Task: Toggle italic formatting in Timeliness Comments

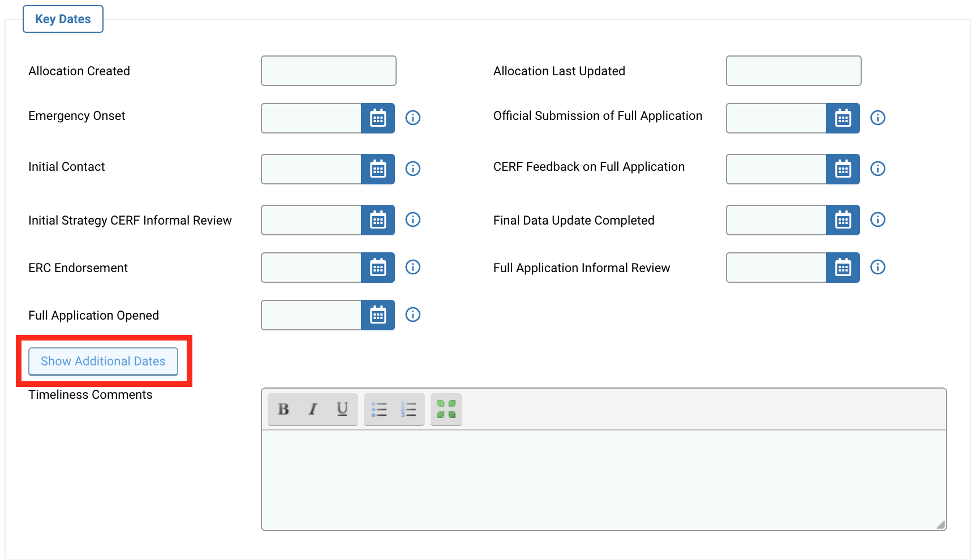Action: click(x=313, y=409)
